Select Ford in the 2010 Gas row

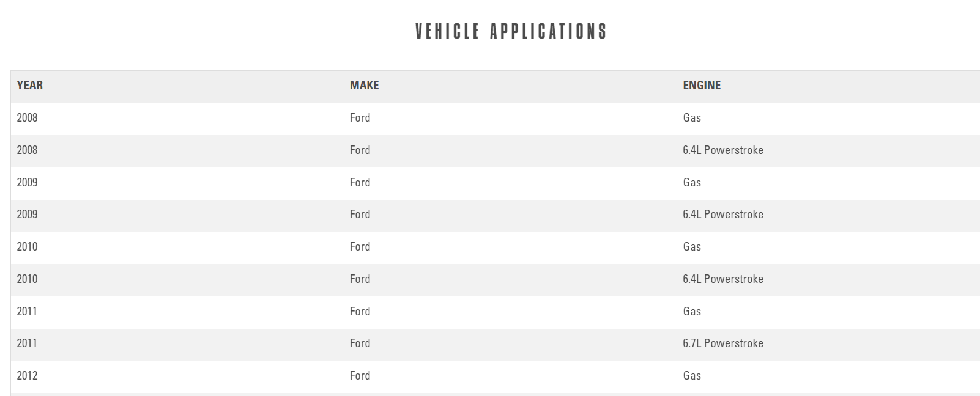(x=360, y=247)
